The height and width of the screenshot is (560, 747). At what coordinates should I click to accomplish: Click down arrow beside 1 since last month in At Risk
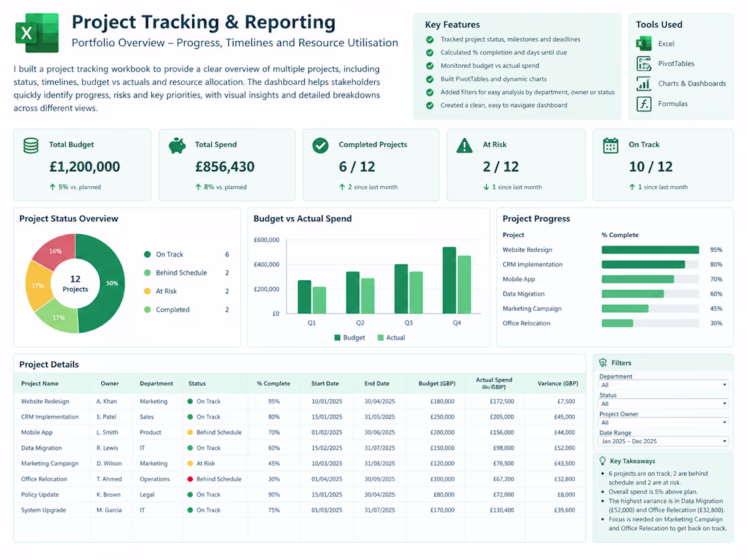pyautogui.click(x=486, y=187)
